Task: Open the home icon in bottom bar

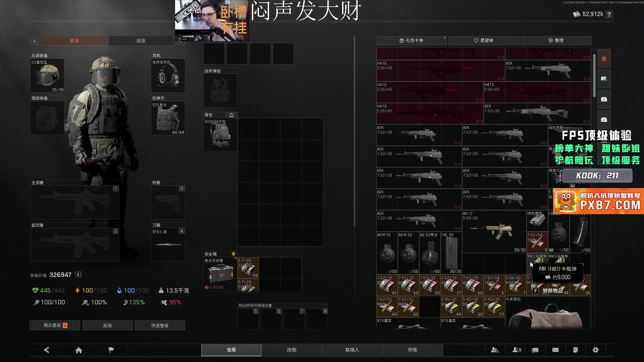Action: coord(79,350)
